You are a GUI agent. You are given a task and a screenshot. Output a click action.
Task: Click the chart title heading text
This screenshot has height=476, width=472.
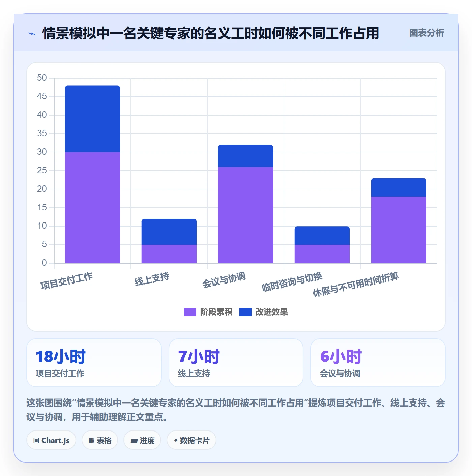pos(211,33)
